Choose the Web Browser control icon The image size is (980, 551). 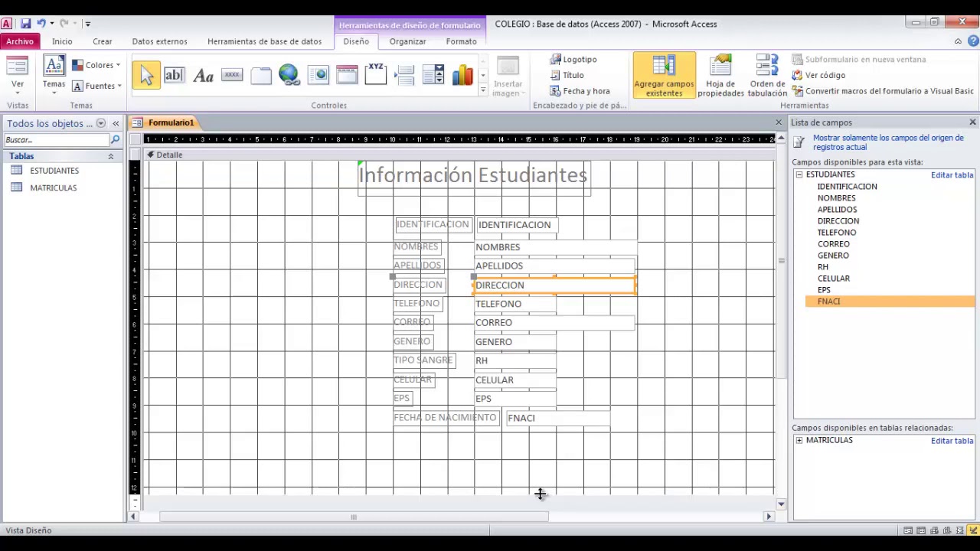(x=318, y=75)
